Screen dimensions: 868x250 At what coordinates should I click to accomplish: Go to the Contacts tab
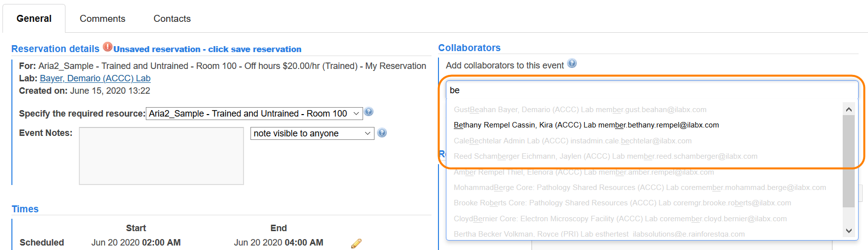[172, 19]
